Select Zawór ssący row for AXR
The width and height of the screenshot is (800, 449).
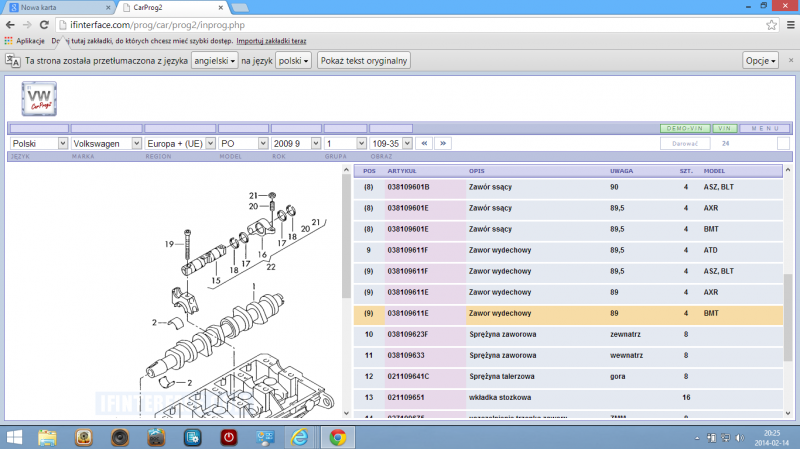click(568, 208)
